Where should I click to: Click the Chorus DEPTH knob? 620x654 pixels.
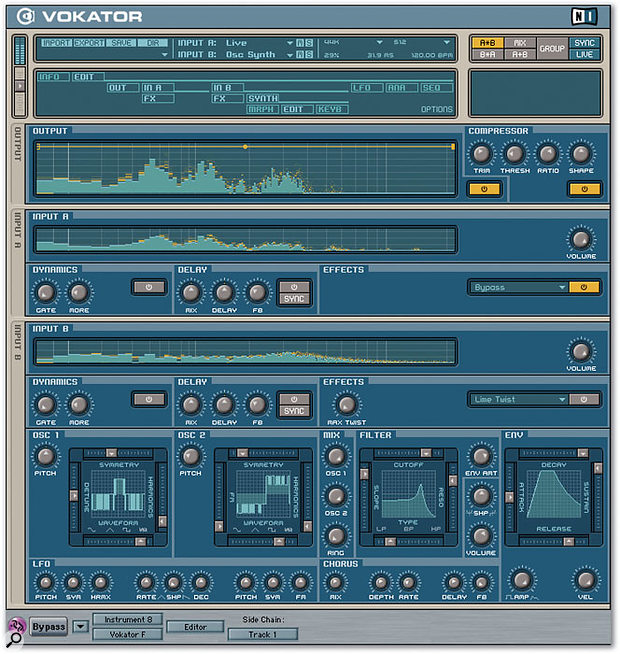381,583
